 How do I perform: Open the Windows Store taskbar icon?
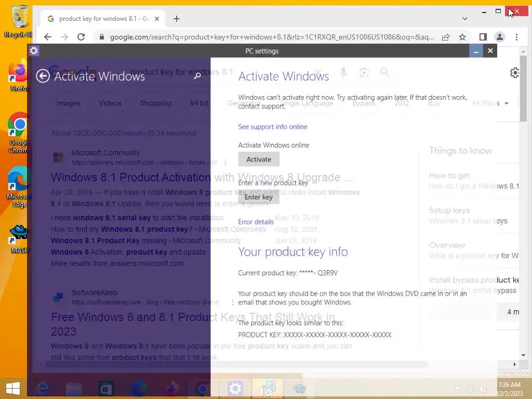point(106,389)
